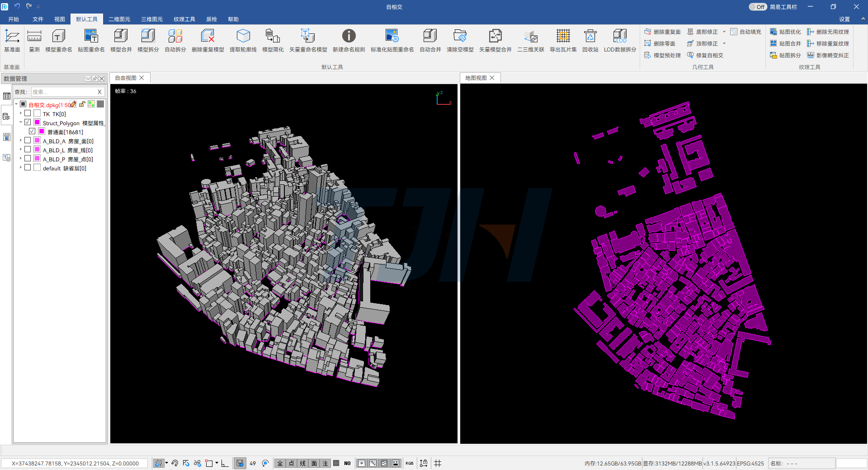Viewport: 868px width, 470px height.
Task: Expand the A_BLD_A 房屋_面 tree node
Action: [x=21, y=141]
